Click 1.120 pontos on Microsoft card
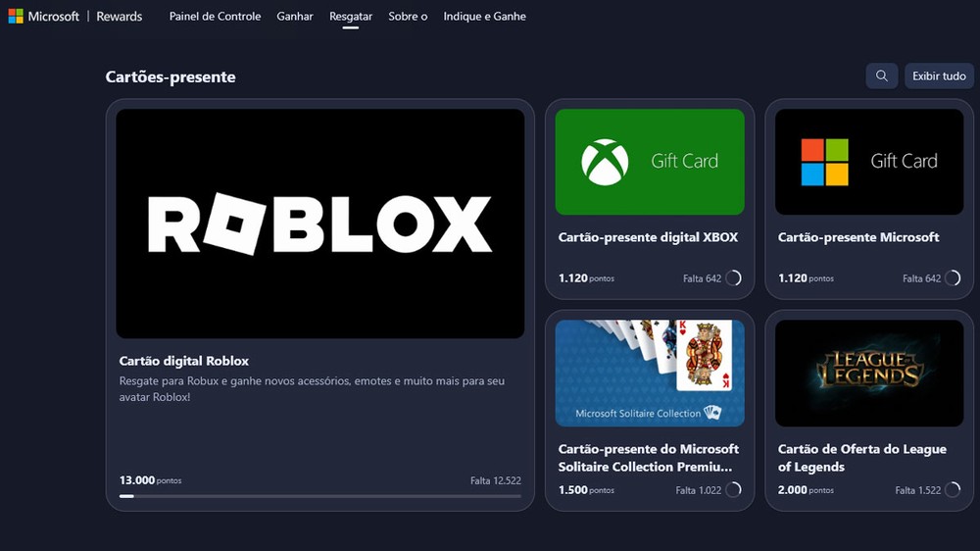This screenshot has width=980, height=551. click(806, 278)
